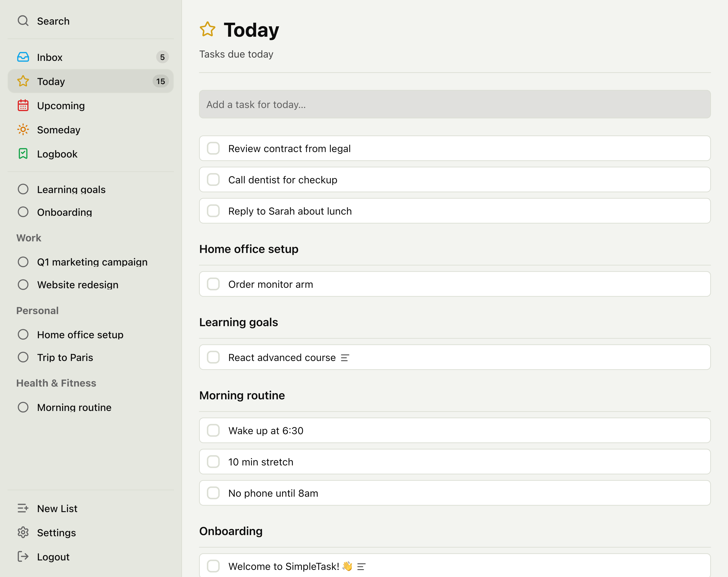Click the Morning routine section heading

242,395
